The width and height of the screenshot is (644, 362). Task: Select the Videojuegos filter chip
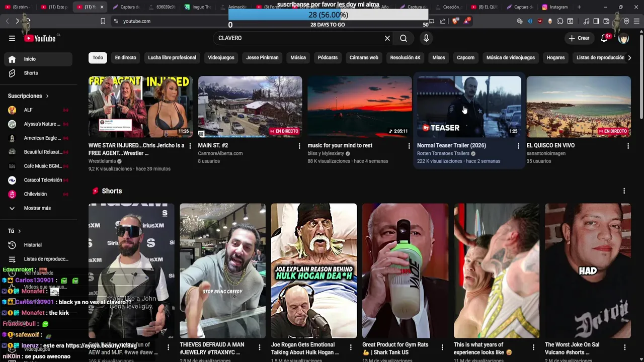coord(221,58)
